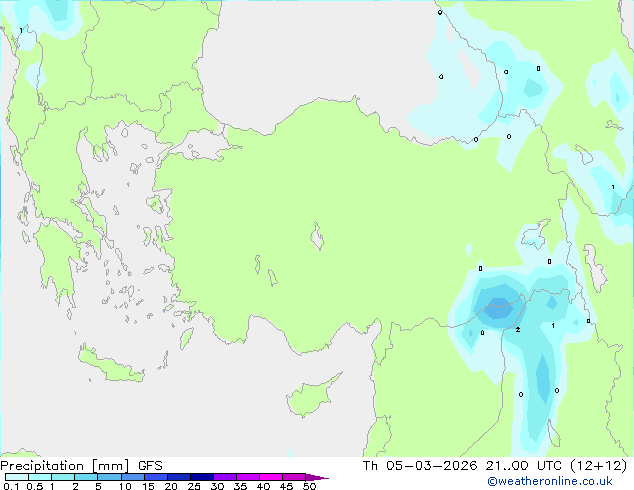634x490 pixels.
Task: Click the 0.1–0.5 mm palest cyan legend swatch
Action: pyautogui.click(x=17, y=477)
